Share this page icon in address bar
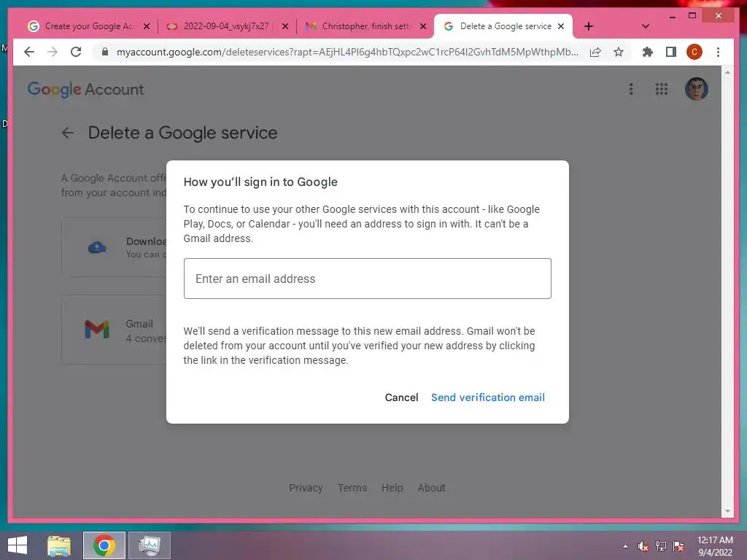 (x=595, y=52)
